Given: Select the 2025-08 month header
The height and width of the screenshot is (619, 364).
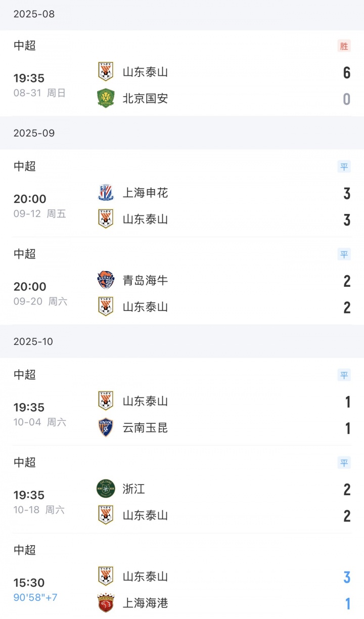Looking at the screenshot, I should [x=34, y=14].
